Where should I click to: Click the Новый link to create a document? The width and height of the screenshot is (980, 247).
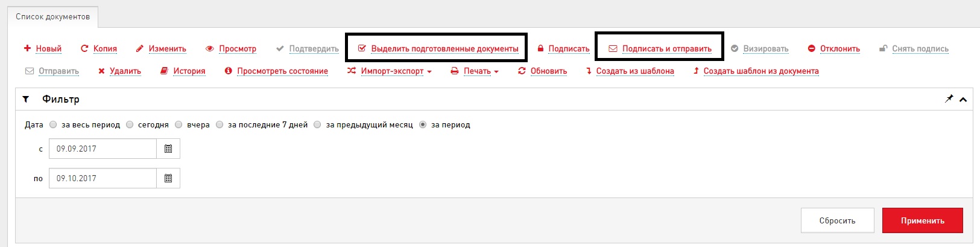point(48,48)
